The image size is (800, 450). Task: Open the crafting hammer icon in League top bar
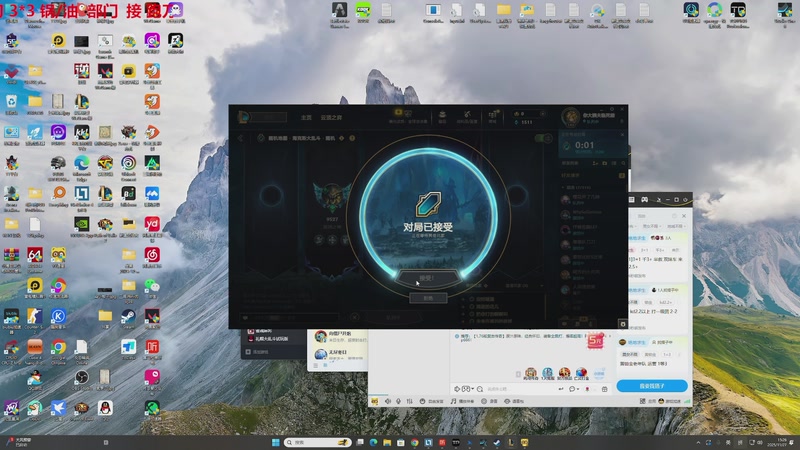pyautogui.click(x=467, y=115)
